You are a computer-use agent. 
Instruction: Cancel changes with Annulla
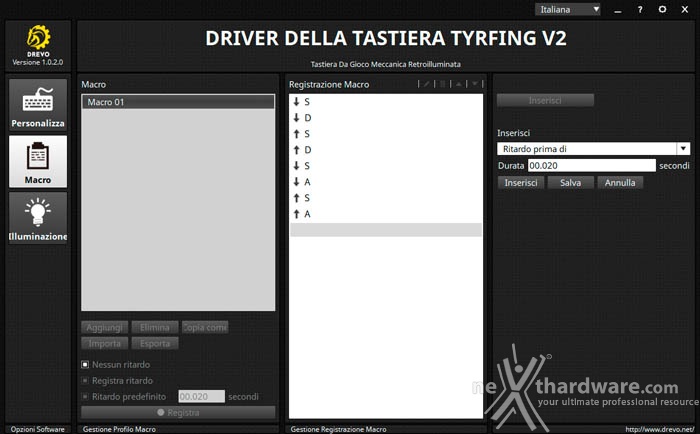coord(620,183)
